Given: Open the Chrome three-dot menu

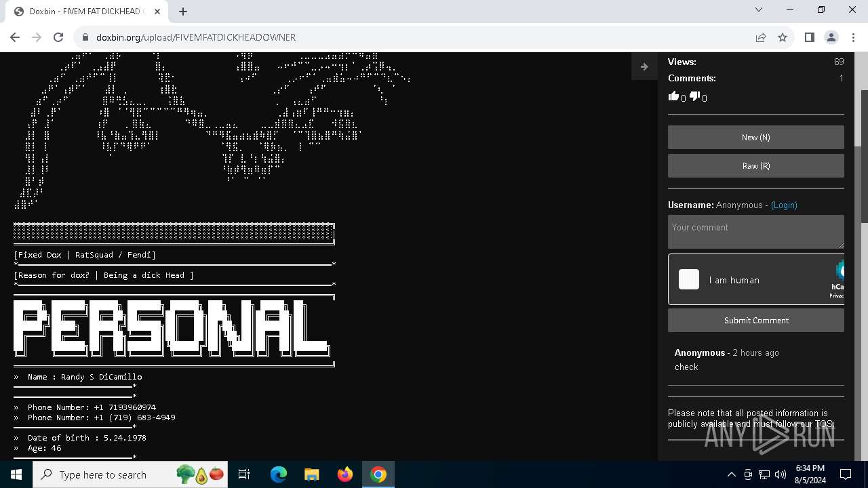Looking at the screenshot, I should coord(852,37).
